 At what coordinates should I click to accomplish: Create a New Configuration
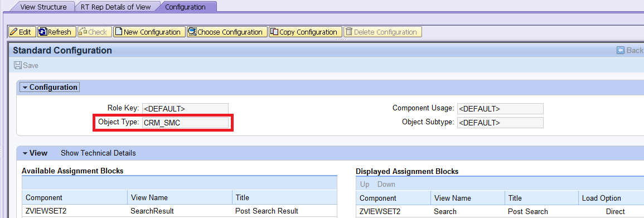[149, 32]
